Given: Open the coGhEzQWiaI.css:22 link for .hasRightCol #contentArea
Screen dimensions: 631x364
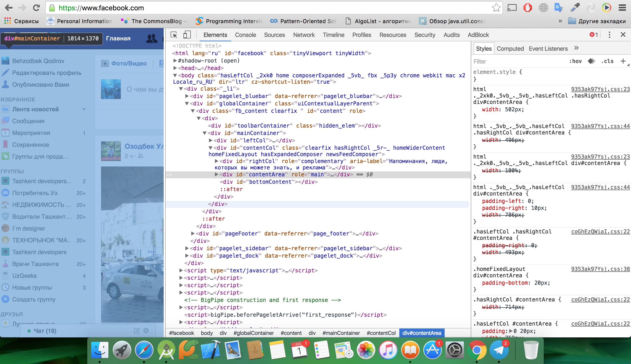Looking at the screenshot, I should [600, 300].
